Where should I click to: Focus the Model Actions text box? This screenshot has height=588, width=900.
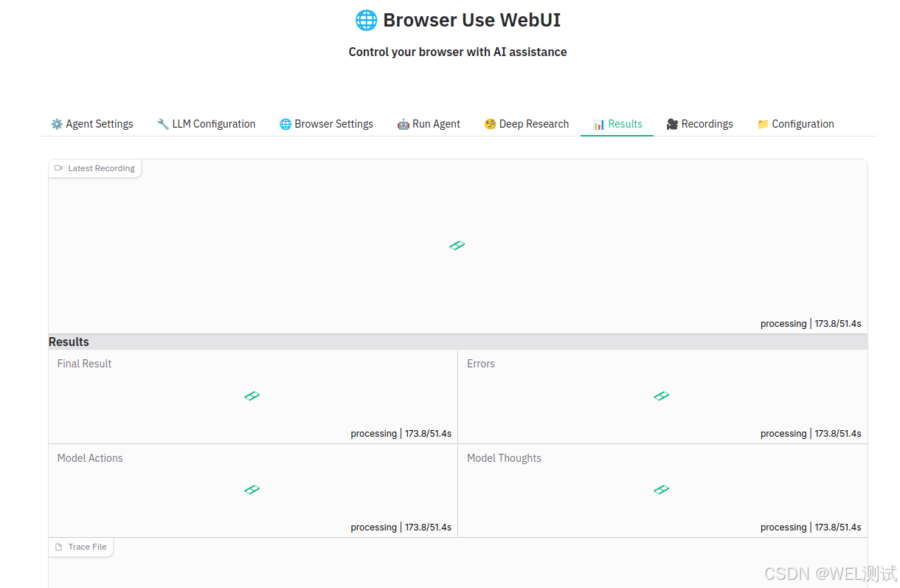coord(253,491)
